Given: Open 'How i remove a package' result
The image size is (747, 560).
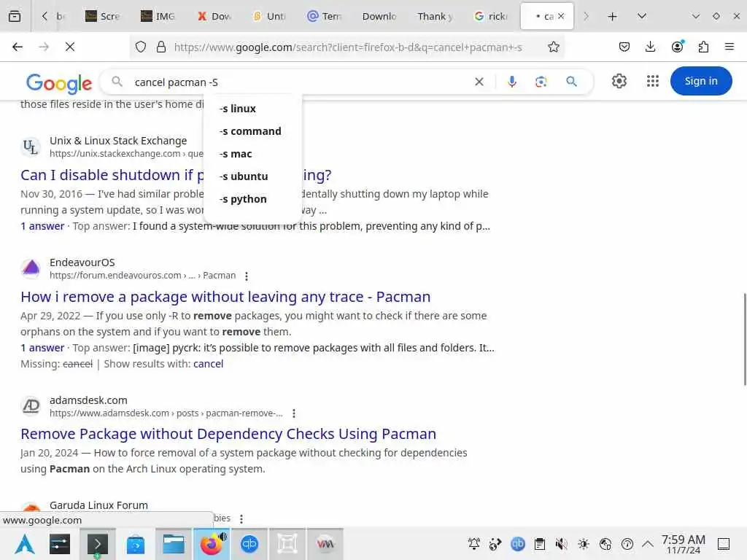Looking at the screenshot, I should pyautogui.click(x=225, y=297).
